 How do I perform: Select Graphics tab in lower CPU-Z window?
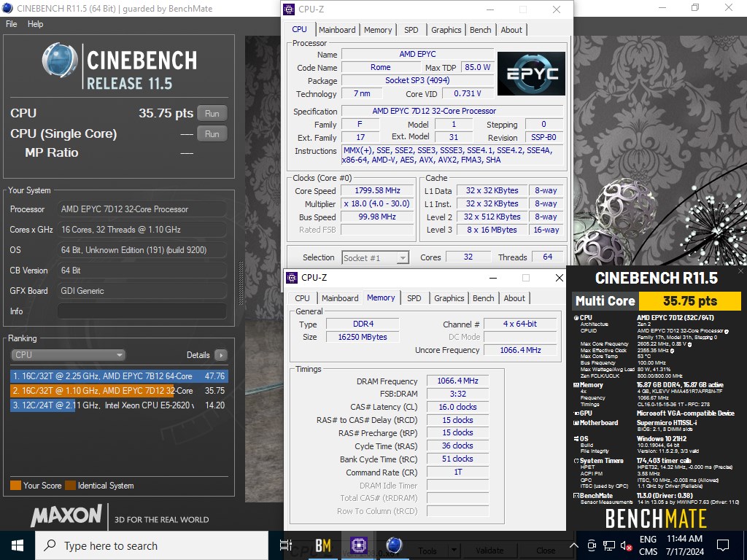(x=449, y=298)
